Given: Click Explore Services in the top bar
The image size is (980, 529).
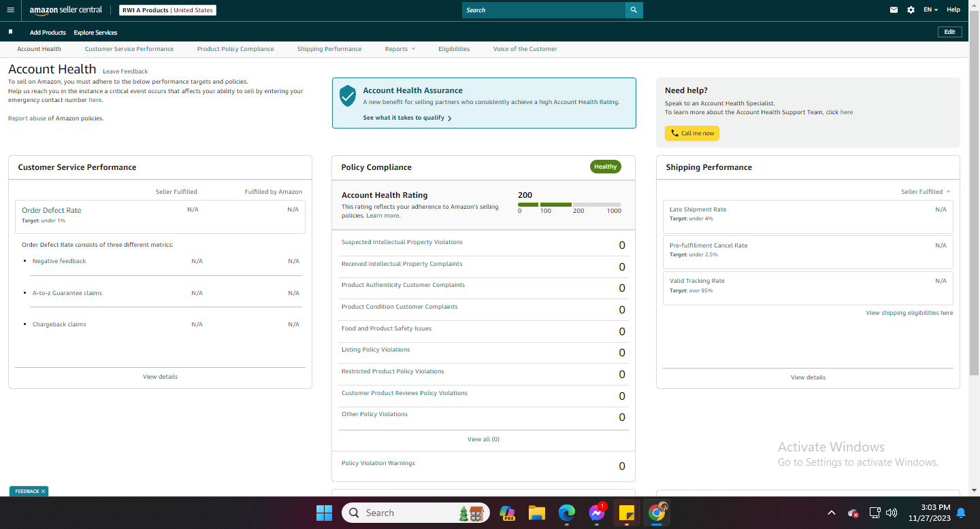Looking at the screenshot, I should point(95,33).
